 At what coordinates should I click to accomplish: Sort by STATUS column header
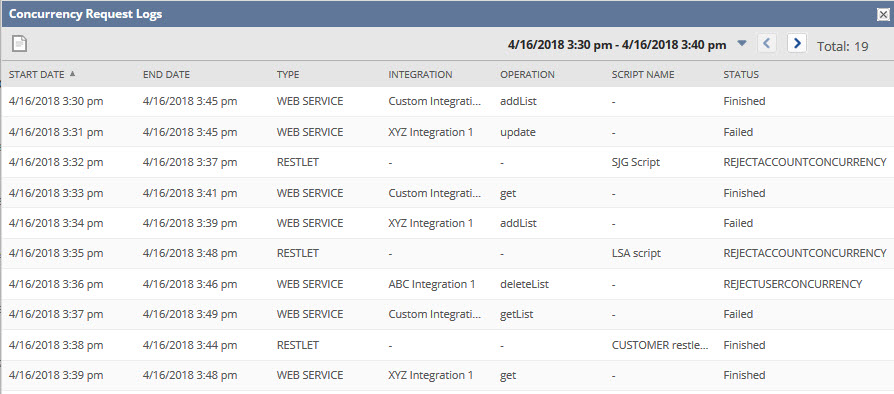(x=741, y=75)
